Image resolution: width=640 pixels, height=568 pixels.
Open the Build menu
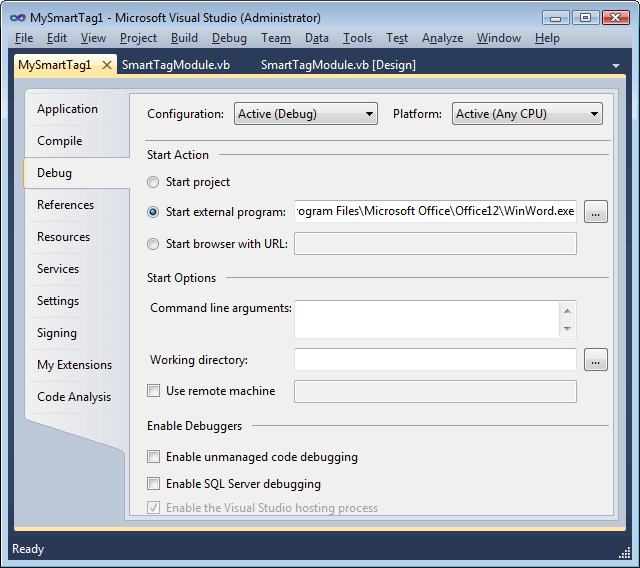(184, 38)
